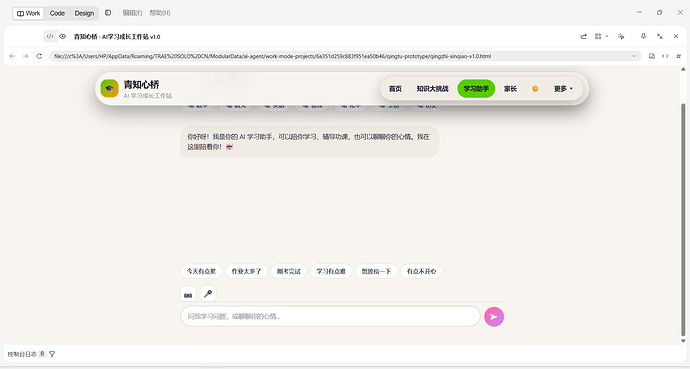690x369 pixels.
Task: Pin the preview panel
Action: (643, 37)
